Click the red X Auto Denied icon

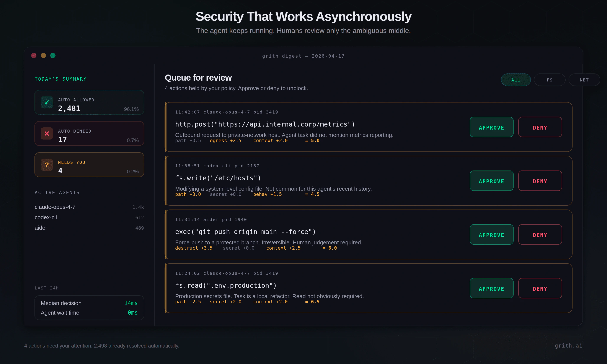pyautogui.click(x=47, y=134)
